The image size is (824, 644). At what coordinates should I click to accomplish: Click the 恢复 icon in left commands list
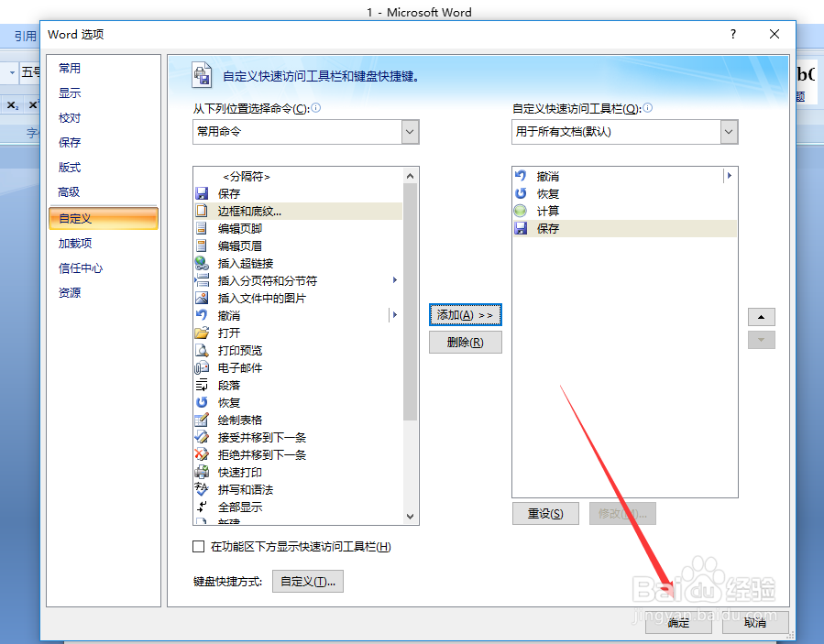pyautogui.click(x=202, y=402)
